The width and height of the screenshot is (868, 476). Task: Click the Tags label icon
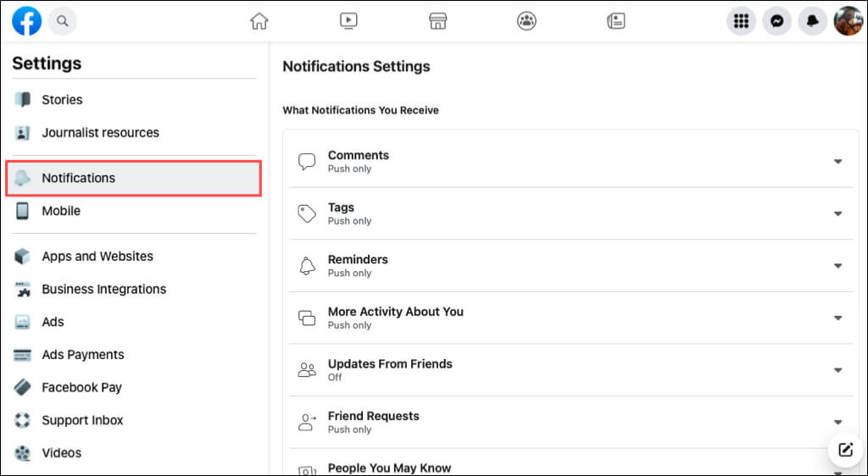coord(307,213)
